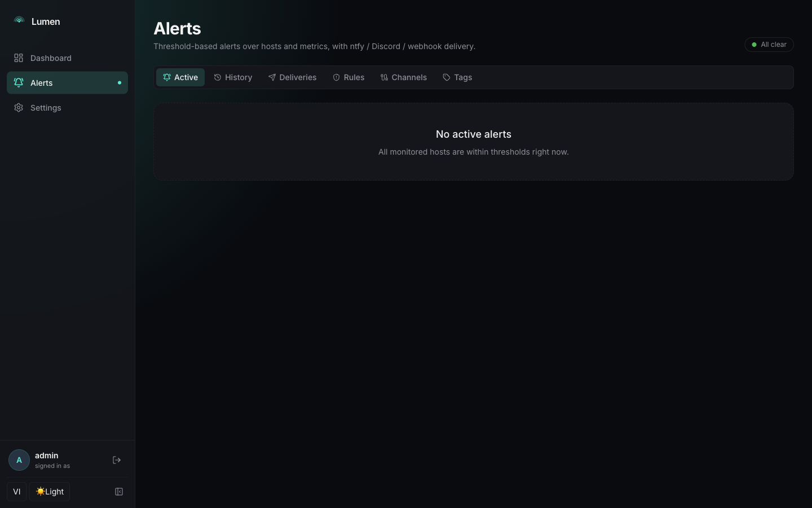The height and width of the screenshot is (508, 812).
Task: Toggle the Light theme button
Action: [50, 492]
